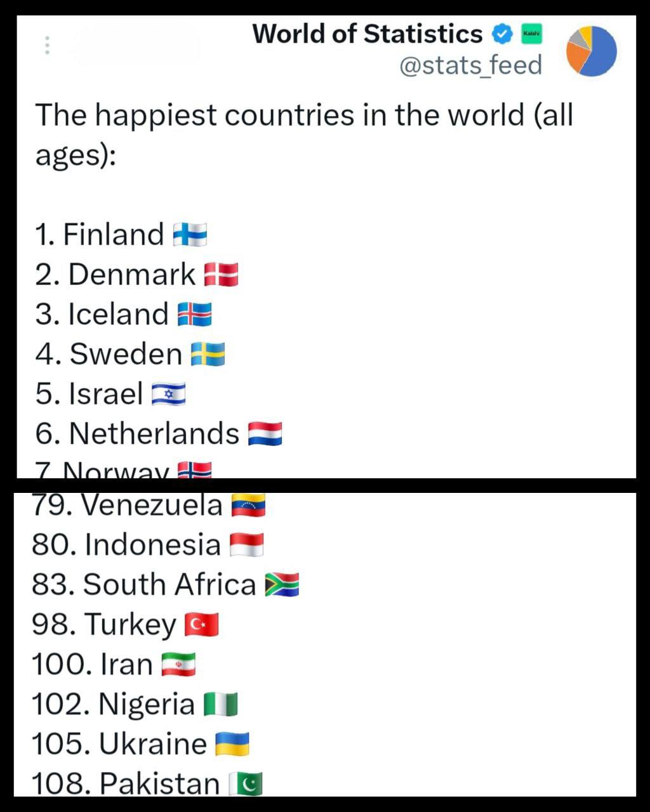
Task: Click the blue verified checkmark badge
Action: 503,34
